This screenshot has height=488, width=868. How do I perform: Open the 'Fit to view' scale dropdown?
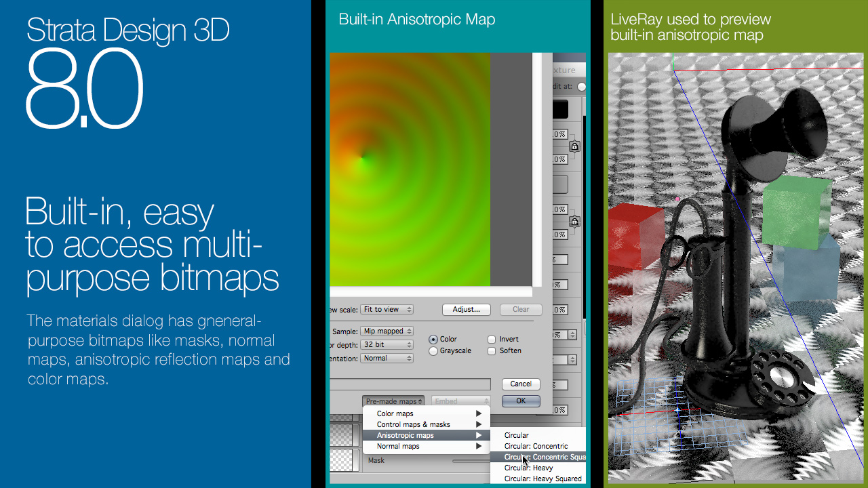[x=387, y=309]
